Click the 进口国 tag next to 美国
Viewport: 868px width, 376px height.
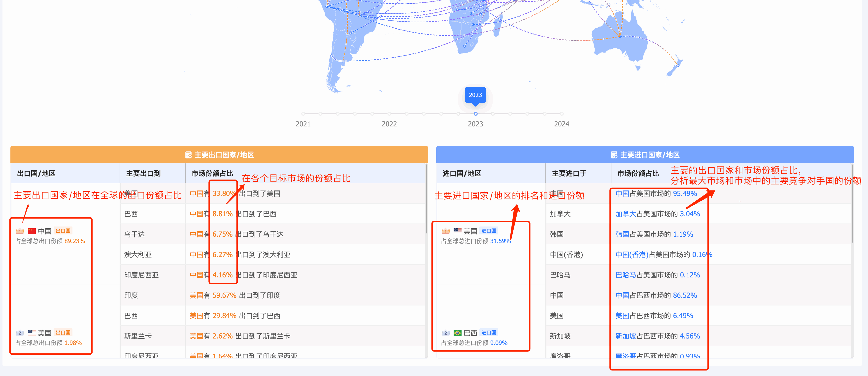click(x=489, y=231)
